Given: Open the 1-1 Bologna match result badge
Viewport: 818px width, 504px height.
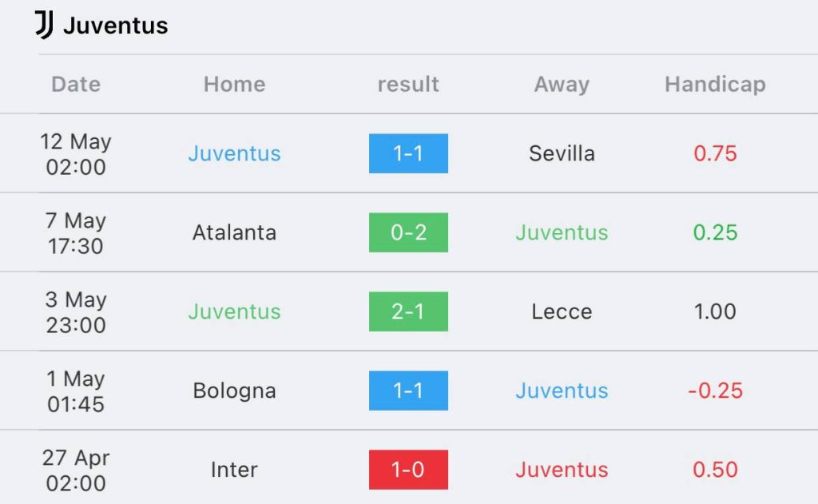Looking at the screenshot, I should pos(408,391).
